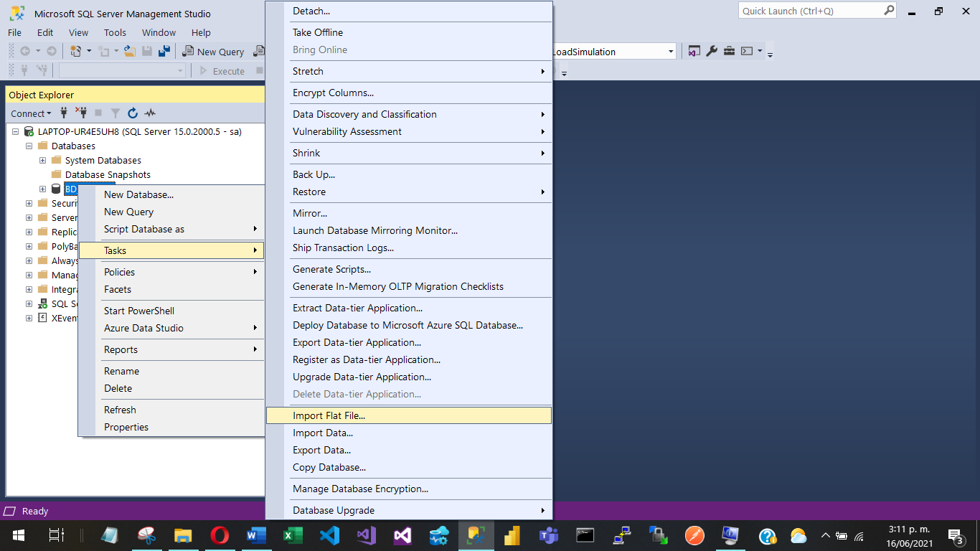Click the New Query toolbar button

(214, 52)
